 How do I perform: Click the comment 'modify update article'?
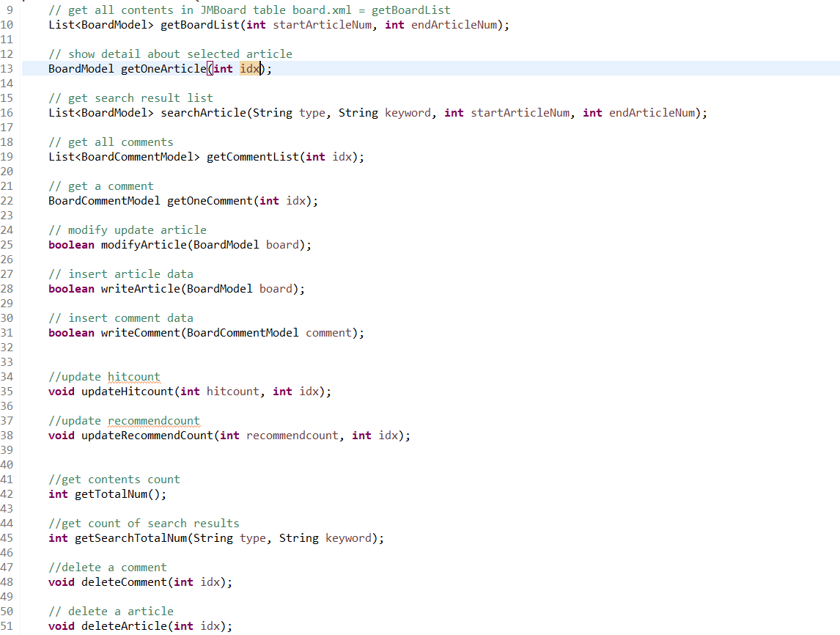point(128,230)
